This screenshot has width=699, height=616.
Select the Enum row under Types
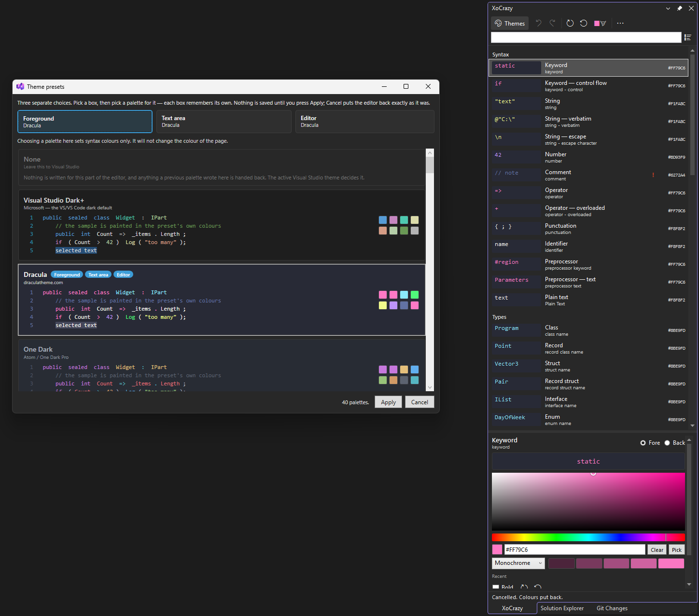[588, 420]
